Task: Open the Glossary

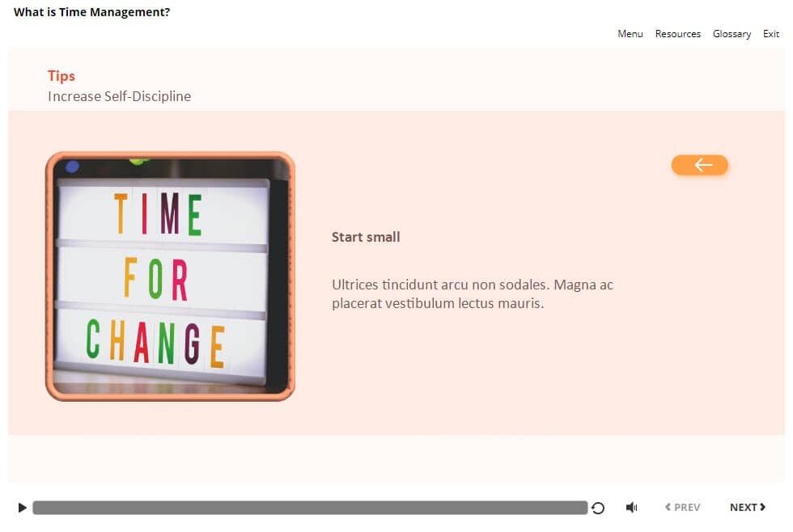Action: pyautogui.click(x=732, y=34)
